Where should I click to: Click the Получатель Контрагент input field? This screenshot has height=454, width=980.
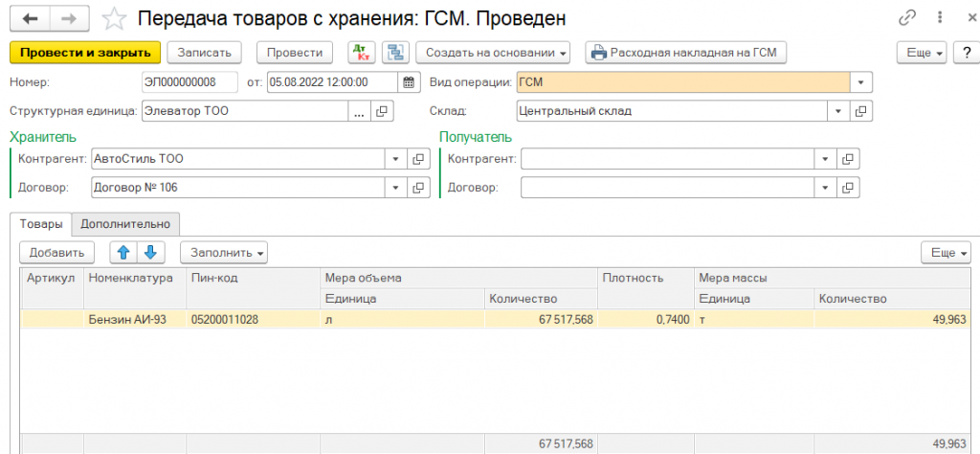coord(667,159)
